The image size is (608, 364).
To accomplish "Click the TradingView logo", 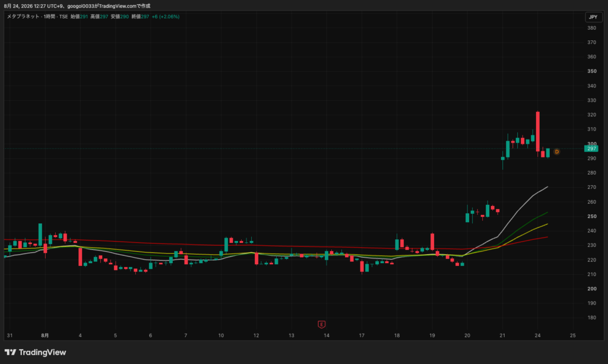I will click(x=35, y=352).
